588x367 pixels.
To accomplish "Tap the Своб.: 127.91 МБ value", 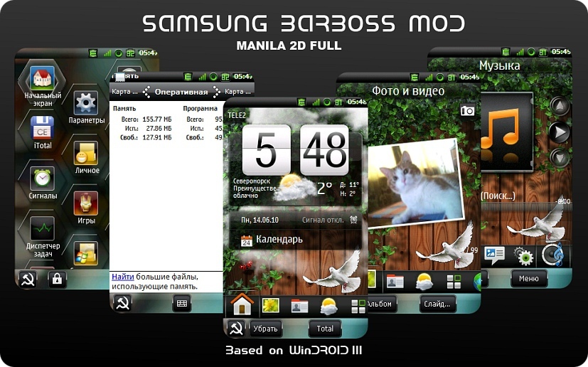I will [x=146, y=137].
